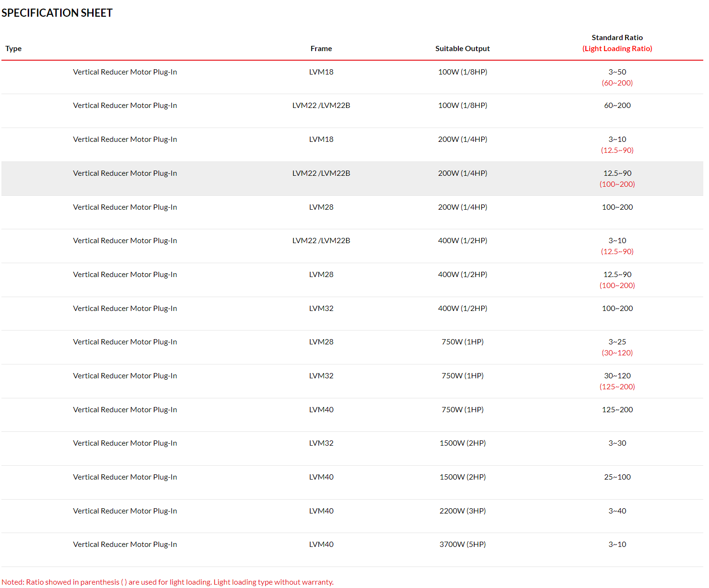Click the Standard Ratio header text
The width and height of the screenshot is (709, 588).
[x=617, y=38]
